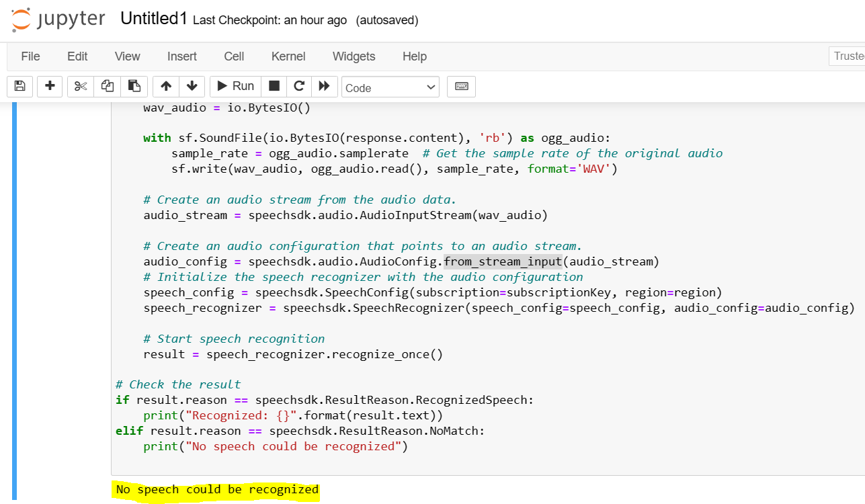
Task: Click the '# Start speech recognition' comment
Action: tap(234, 339)
